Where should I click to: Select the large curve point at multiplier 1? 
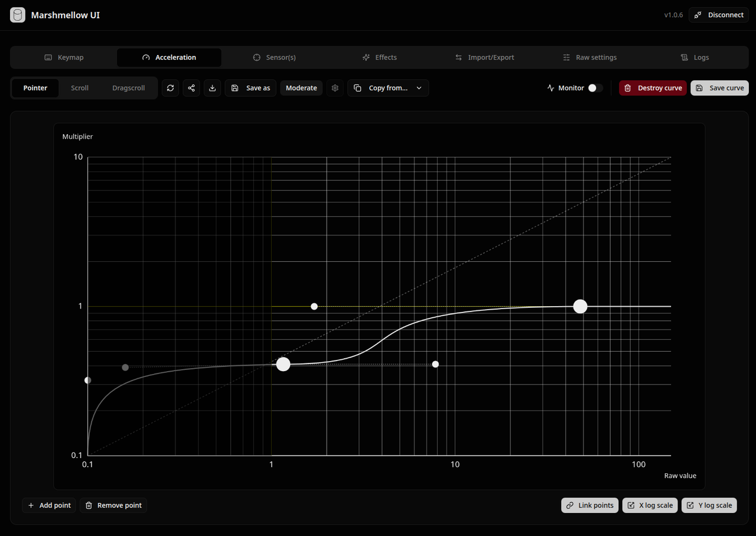point(581,306)
